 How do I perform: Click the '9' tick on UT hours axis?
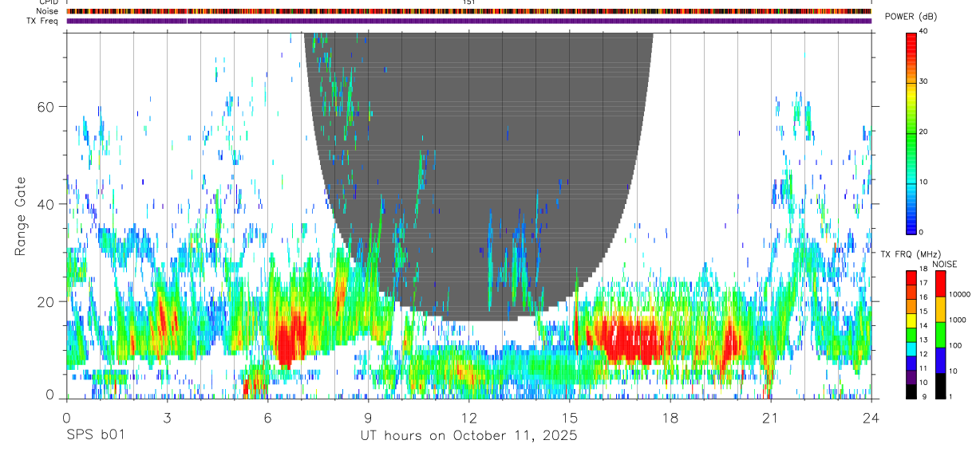[x=369, y=416]
